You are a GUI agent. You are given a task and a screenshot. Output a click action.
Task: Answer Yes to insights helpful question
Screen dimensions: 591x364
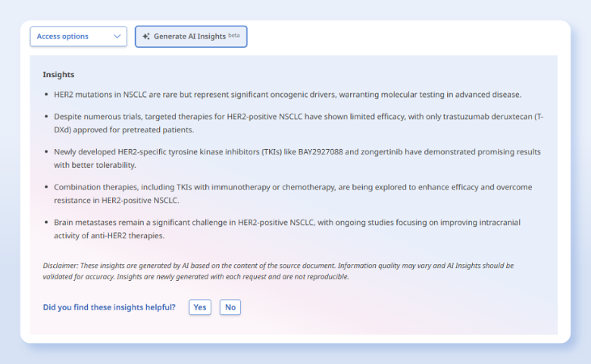pos(200,307)
